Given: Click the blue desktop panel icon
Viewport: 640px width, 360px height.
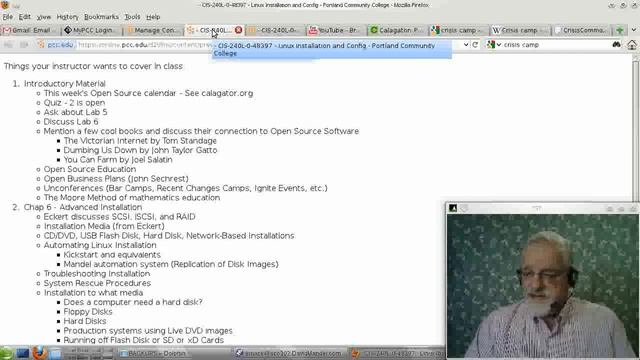Looking at the screenshot, I should click(23, 353).
